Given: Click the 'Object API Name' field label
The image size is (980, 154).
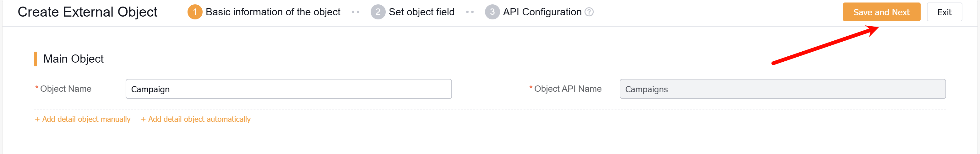Looking at the screenshot, I should 567,89.
